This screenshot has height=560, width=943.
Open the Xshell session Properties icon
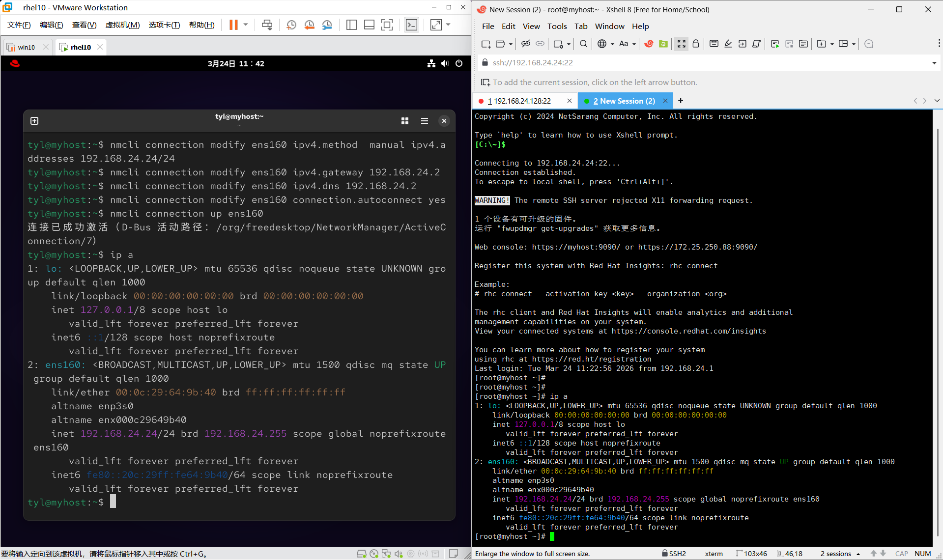tap(558, 44)
